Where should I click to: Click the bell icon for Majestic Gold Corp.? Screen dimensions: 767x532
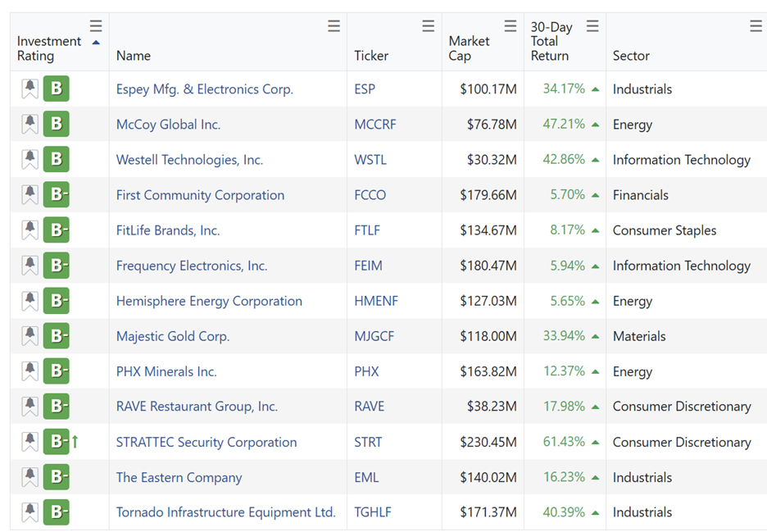pos(29,336)
